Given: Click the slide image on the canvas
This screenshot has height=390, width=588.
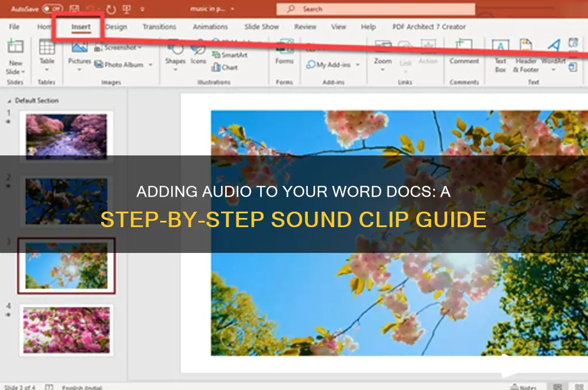Looking at the screenshot, I should pos(399,233).
